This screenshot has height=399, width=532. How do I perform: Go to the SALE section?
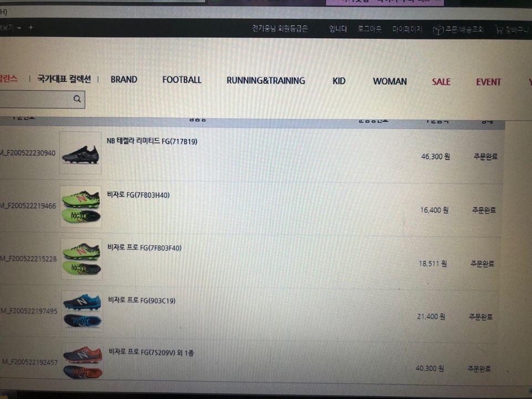(x=441, y=82)
